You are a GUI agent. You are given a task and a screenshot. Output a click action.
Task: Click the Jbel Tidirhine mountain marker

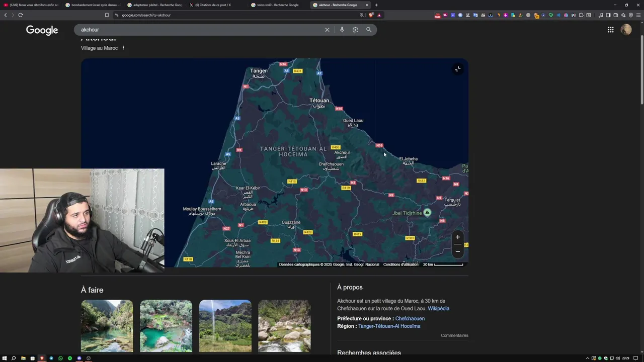(427, 213)
